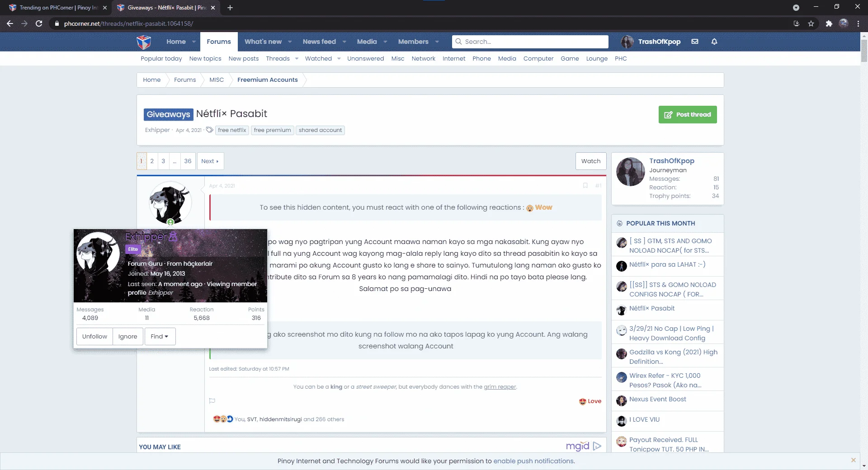The width and height of the screenshot is (868, 470).
Task: Expand the Watched sub-nav dropdown
Action: [339, 59]
